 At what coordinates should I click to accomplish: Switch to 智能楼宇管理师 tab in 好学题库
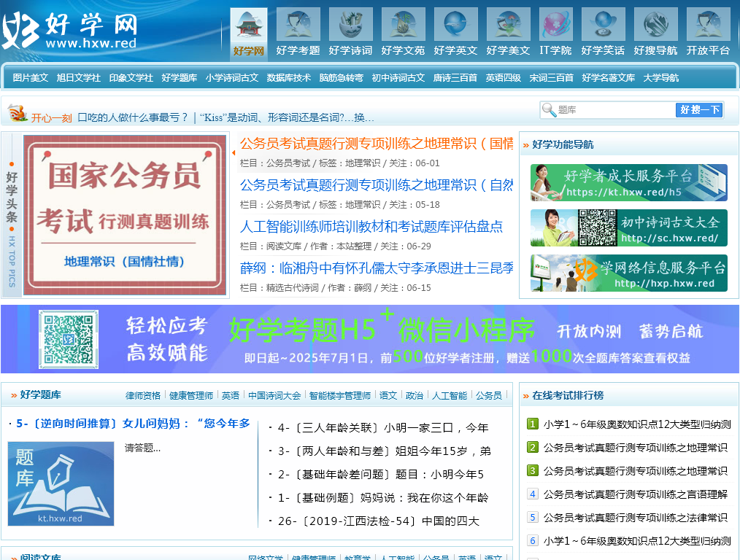point(340,395)
